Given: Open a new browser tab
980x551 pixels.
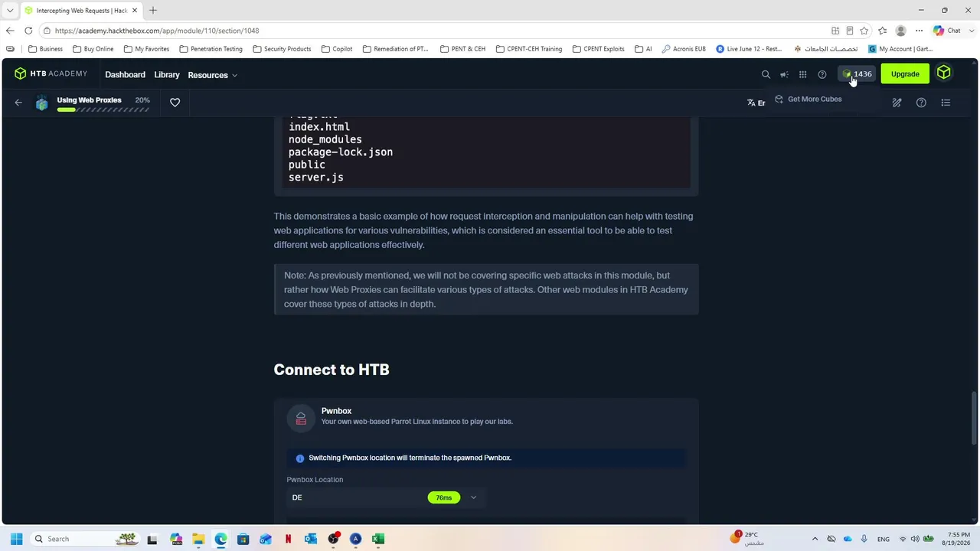Looking at the screenshot, I should (153, 11).
